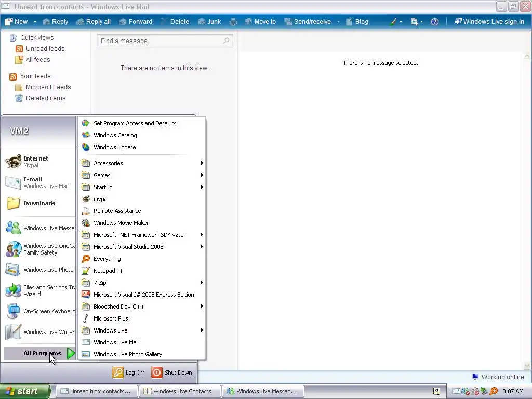Launch Windows Live Mail from programs list
The width and height of the screenshot is (532, 399).
pos(142,342)
